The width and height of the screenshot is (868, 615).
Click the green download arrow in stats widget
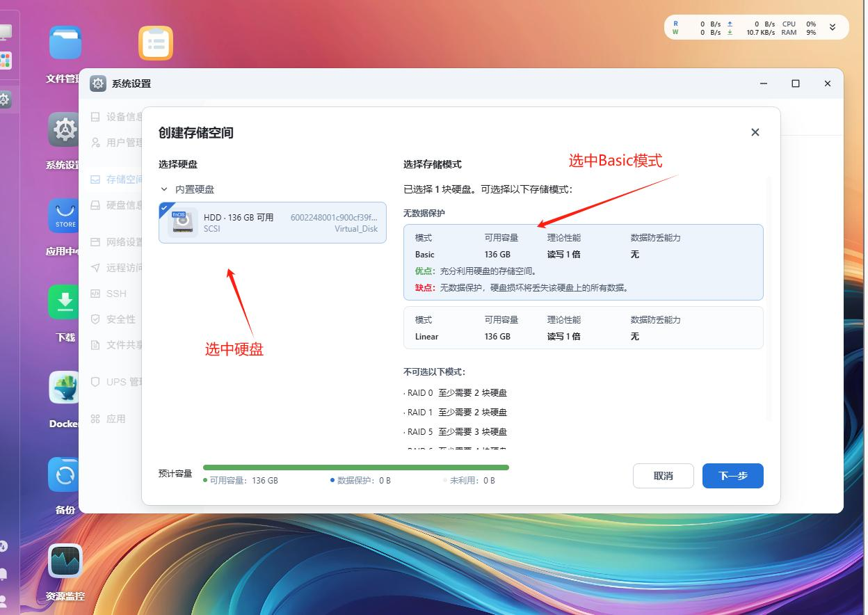(730, 33)
